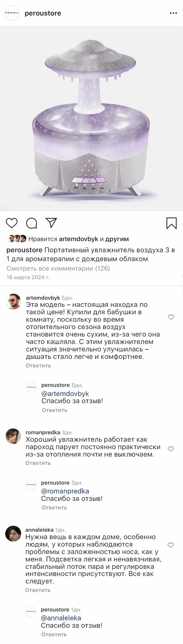
Task: Open peroustore username in post header
Action: click(43, 13)
